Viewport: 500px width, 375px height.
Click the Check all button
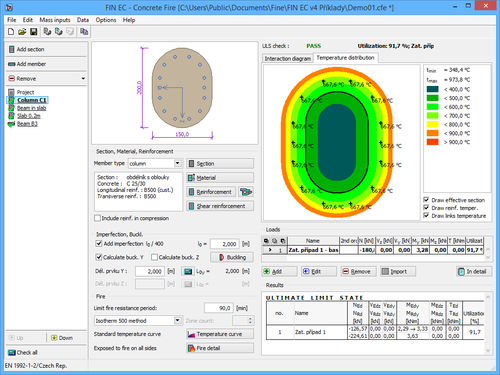click(x=46, y=352)
